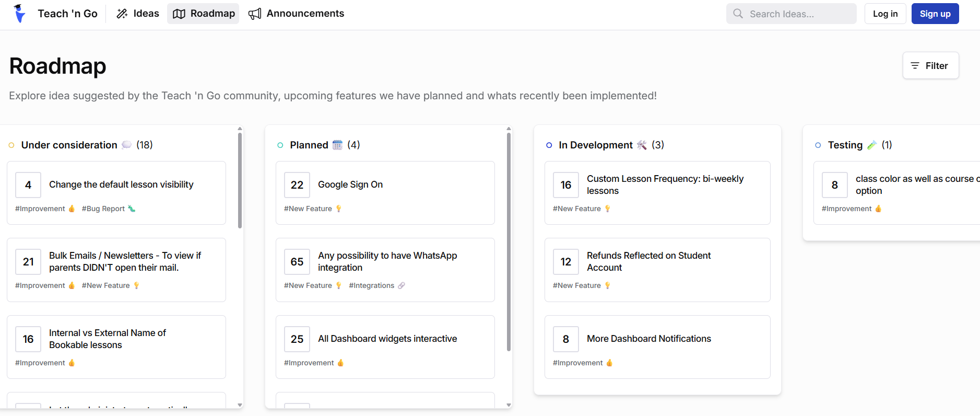Upvote All Dashboard widgets interactive (25)
Screen dimensions: 980x416
pyautogui.click(x=297, y=339)
